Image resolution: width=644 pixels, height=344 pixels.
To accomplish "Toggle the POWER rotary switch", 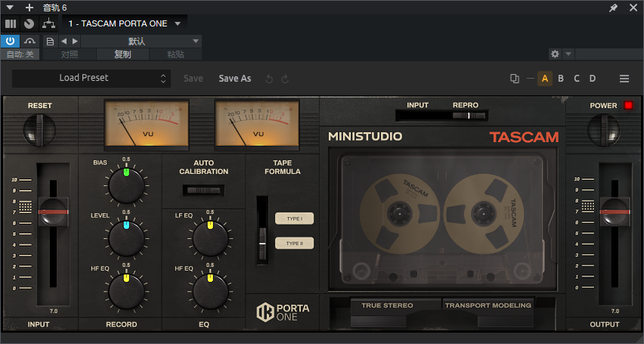I will 603,130.
